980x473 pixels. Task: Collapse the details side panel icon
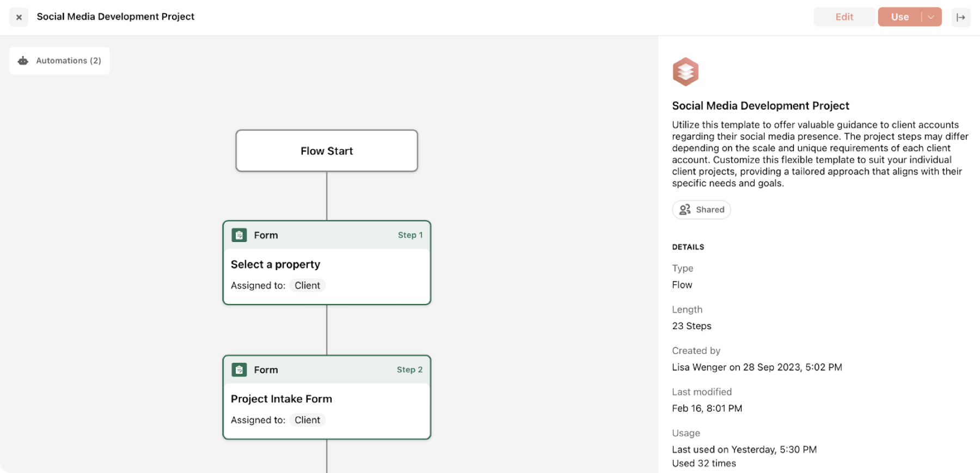pos(961,17)
